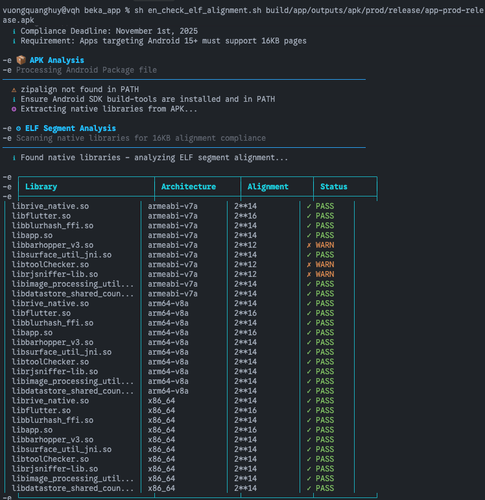Click the orange X beside libbarhopper_v3.so WARN

pyautogui.click(x=309, y=245)
